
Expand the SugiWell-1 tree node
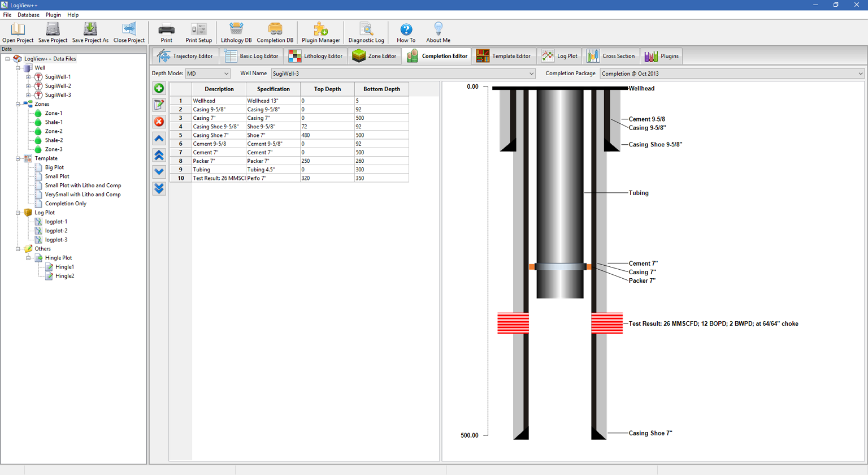28,77
